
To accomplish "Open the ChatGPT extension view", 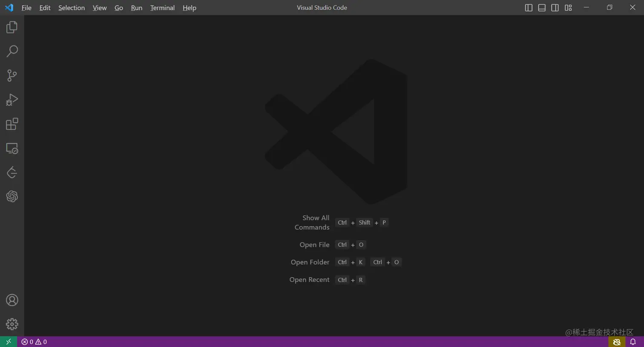I will 12,197.
